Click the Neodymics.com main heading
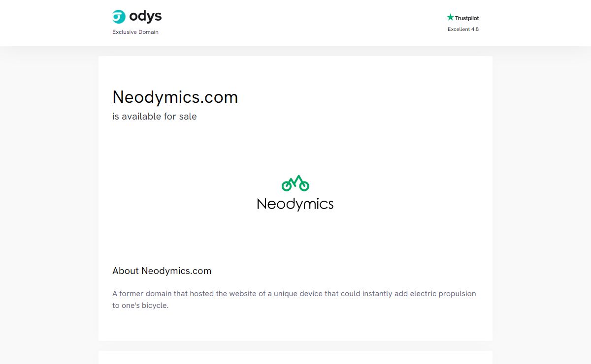Image resolution: width=591 pixels, height=364 pixels. pos(175,97)
